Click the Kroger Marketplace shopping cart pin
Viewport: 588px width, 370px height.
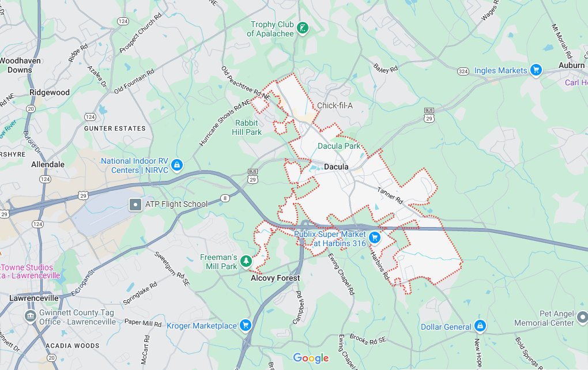pyautogui.click(x=246, y=326)
